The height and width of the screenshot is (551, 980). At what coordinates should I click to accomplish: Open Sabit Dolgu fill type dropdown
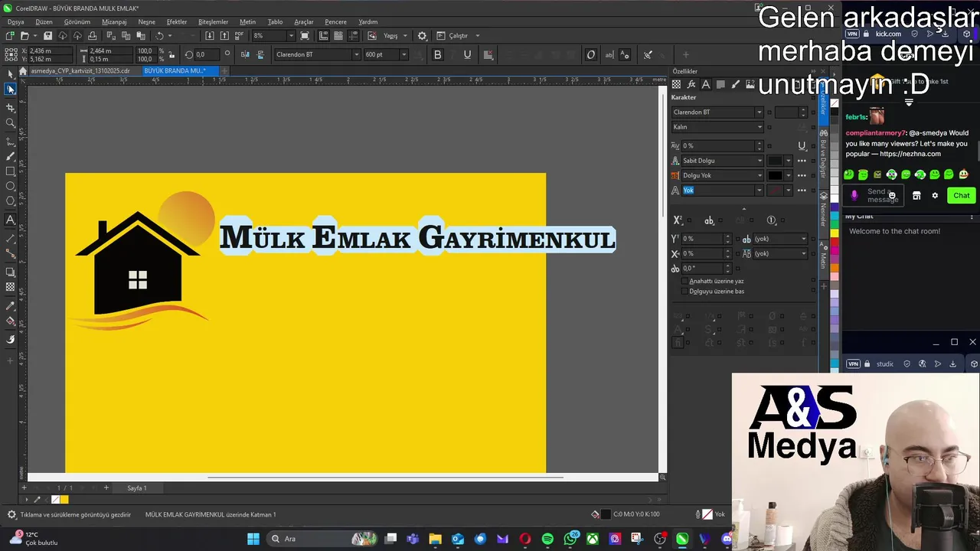point(759,161)
